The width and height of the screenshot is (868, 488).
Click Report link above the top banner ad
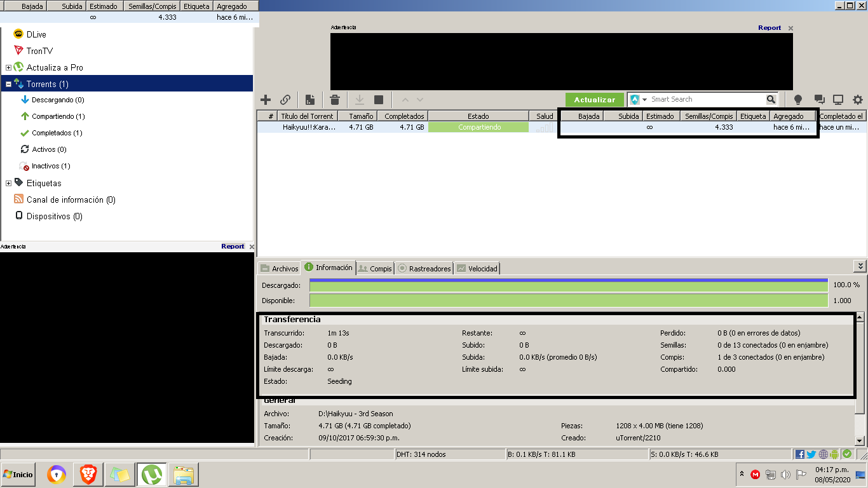[x=770, y=28]
